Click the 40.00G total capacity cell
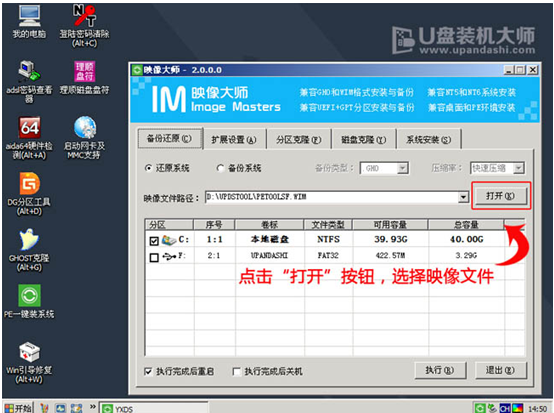The height and width of the screenshot is (413, 554). click(466, 240)
